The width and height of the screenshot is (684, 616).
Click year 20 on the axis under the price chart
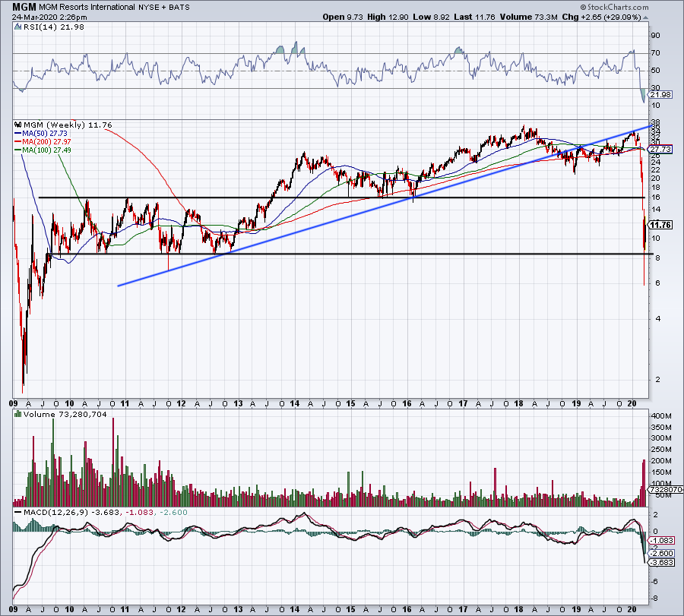click(x=632, y=403)
